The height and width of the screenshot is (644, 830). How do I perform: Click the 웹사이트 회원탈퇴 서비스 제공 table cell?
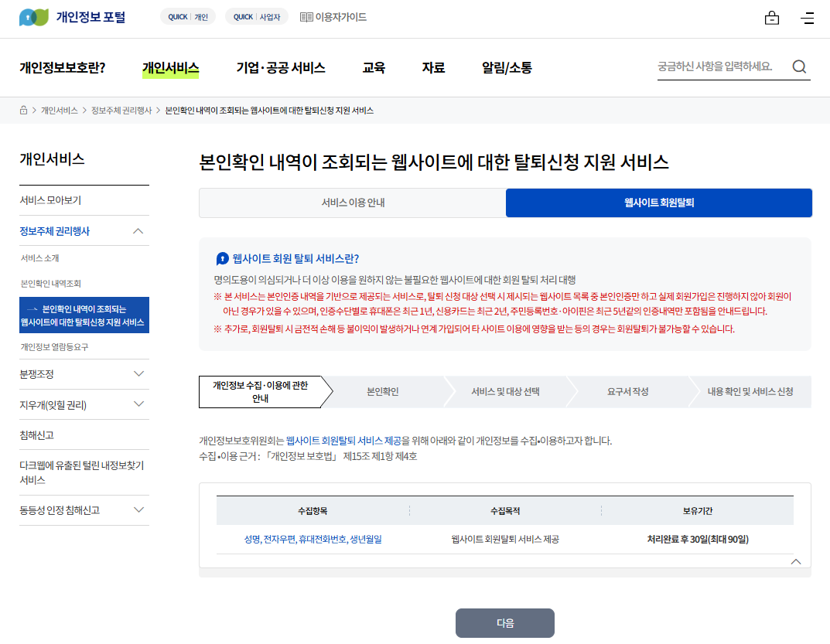tap(505, 539)
